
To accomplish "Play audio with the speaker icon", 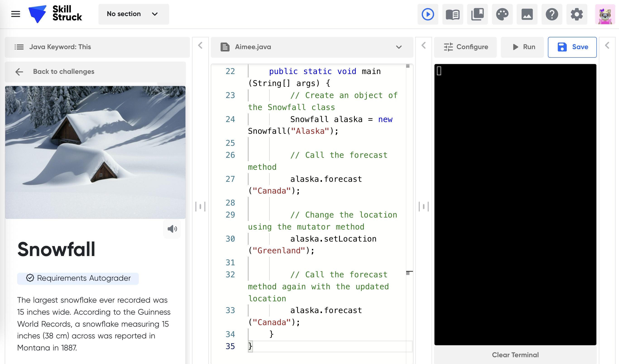I will [x=172, y=229].
